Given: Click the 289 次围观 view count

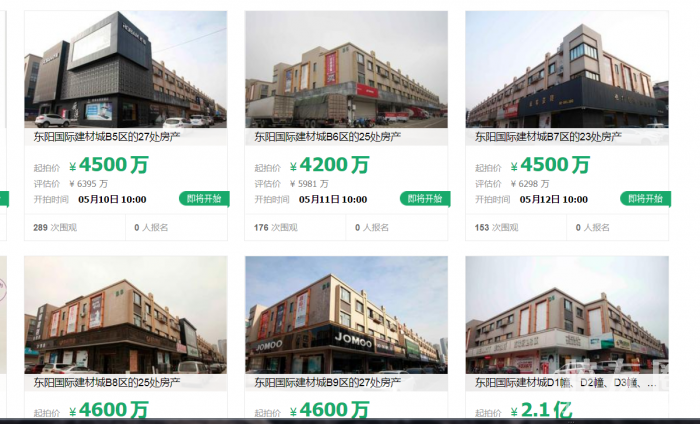Looking at the screenshot, I should (55, 228).
